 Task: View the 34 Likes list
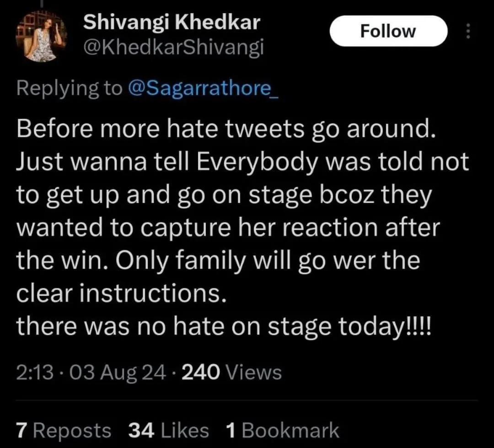pyautogui.click(x=169, y=430)
